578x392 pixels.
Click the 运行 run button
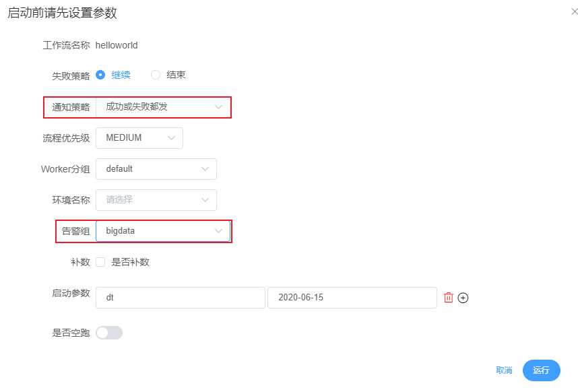[541, 370]
